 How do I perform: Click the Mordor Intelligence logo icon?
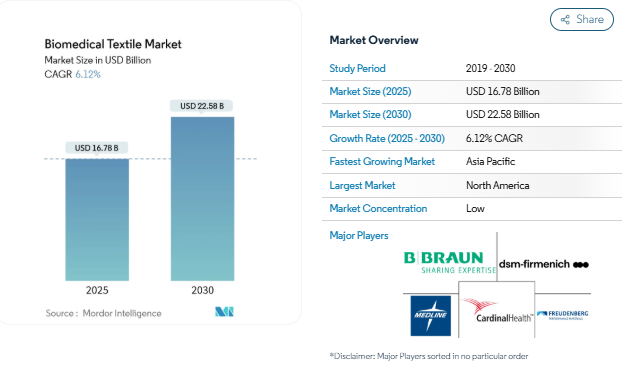pos(224,312)
